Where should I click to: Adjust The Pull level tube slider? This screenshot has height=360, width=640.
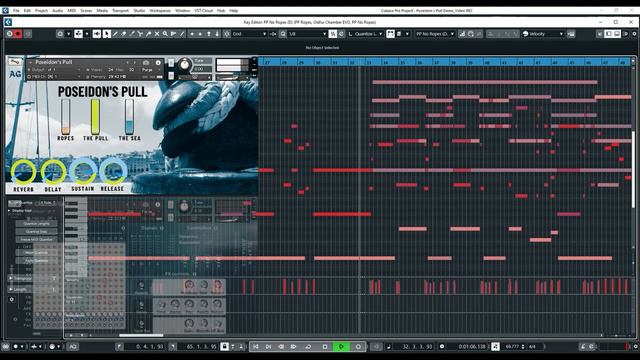tap(95, 117)
